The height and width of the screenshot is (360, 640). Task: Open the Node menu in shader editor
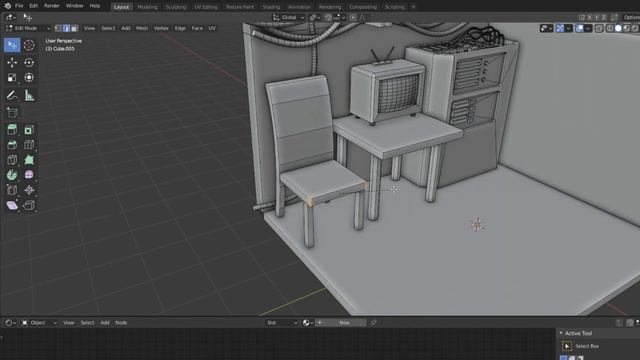click(x=121, y=322)
